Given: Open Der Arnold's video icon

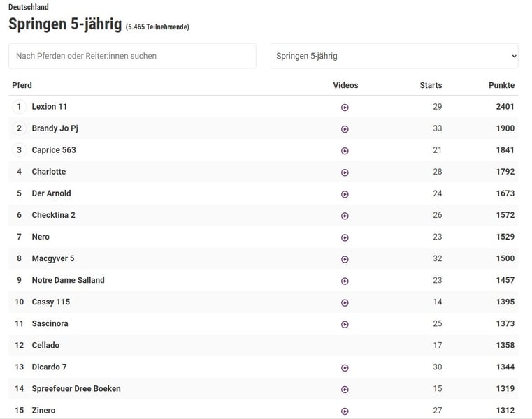Looking at the screenshot, I should click(345, 194).
